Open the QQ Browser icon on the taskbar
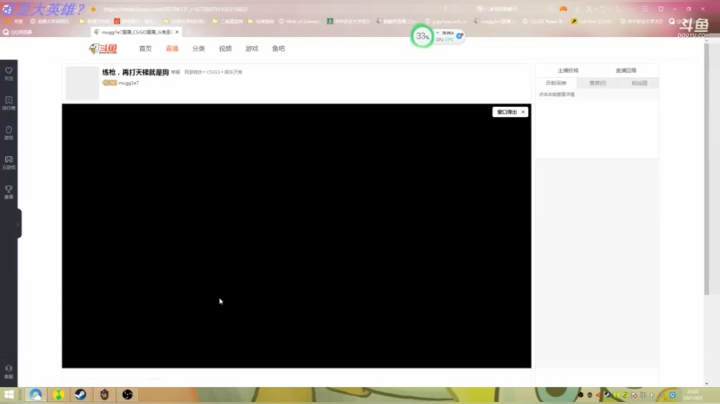This screenshot has width=720, height=404. (36, 394)
